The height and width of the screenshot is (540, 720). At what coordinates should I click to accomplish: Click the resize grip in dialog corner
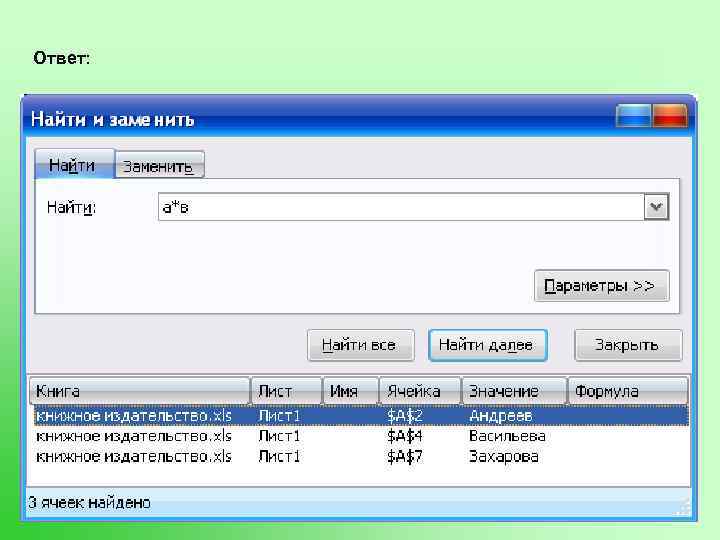tap(684, 507)
